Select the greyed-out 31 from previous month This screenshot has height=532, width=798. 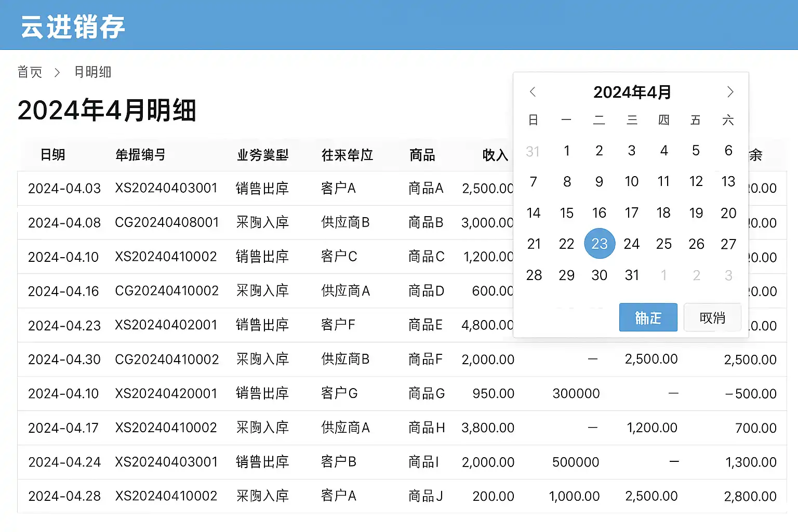point(533,151)
